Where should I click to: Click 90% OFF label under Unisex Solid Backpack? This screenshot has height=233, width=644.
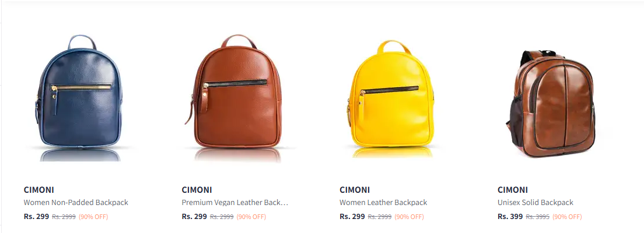pos(567,217)
